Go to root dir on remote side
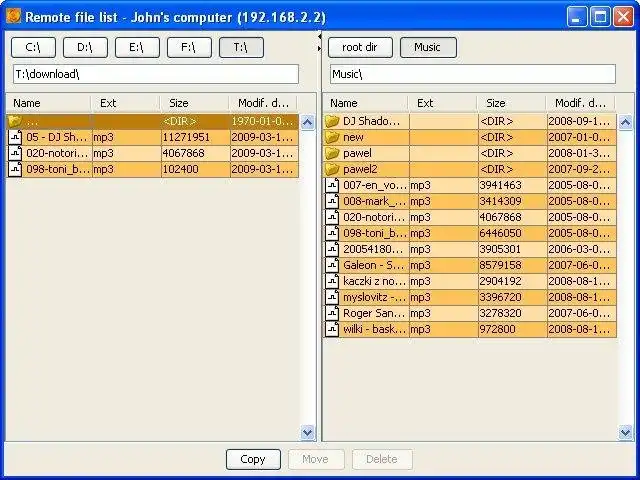Screen dimensions: 640x480 click(x=360, y=47)
